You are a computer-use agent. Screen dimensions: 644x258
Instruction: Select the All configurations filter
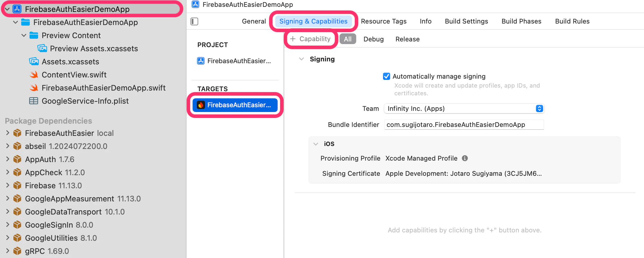click(348, 39)
